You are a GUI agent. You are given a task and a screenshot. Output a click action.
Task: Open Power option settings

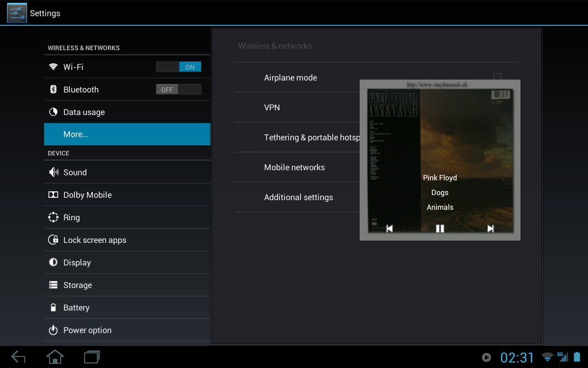127,330
